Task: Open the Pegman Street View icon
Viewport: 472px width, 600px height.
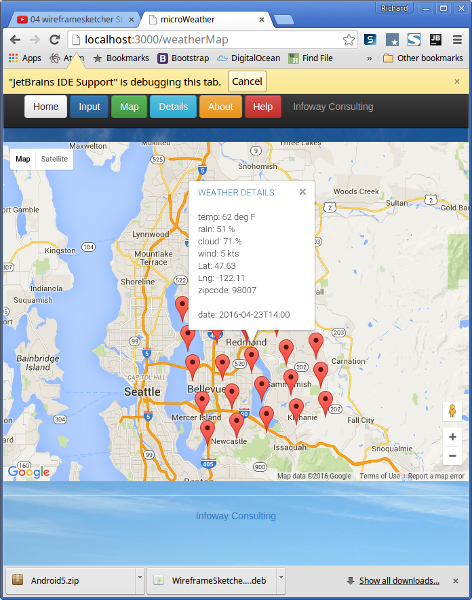Action: coord(452,411)
